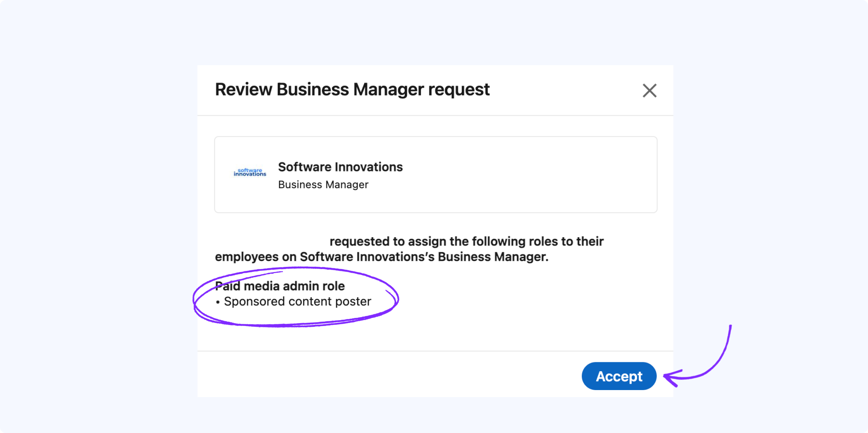Image resolution: width=868 pixels, height=433 pixels.
Task: Close the Review Business Manager request dialog
Action: tap(649, 90)
